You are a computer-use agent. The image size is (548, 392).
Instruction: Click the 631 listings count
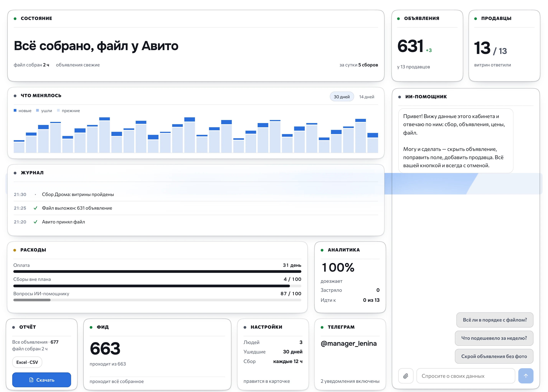[x=410, y=46]
